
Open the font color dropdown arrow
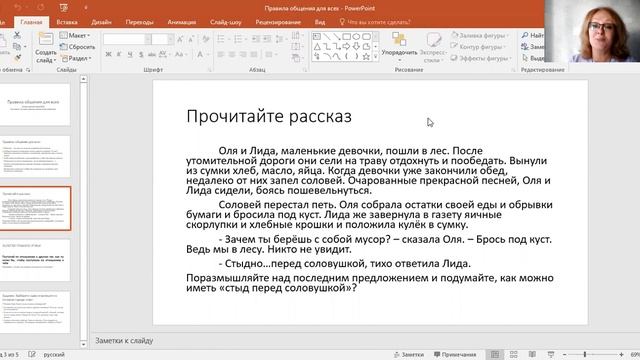tap(208, 55)
